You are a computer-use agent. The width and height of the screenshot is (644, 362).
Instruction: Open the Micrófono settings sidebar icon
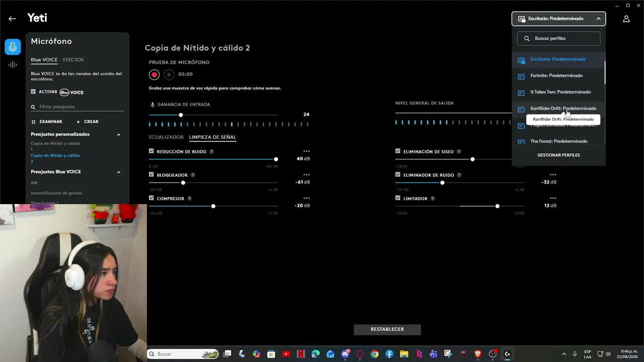point(13,47)
